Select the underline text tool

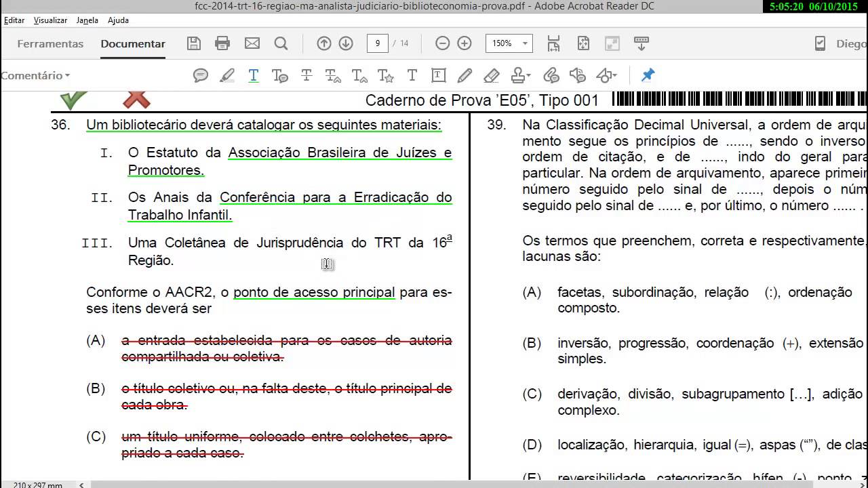[x=254, y=75]
